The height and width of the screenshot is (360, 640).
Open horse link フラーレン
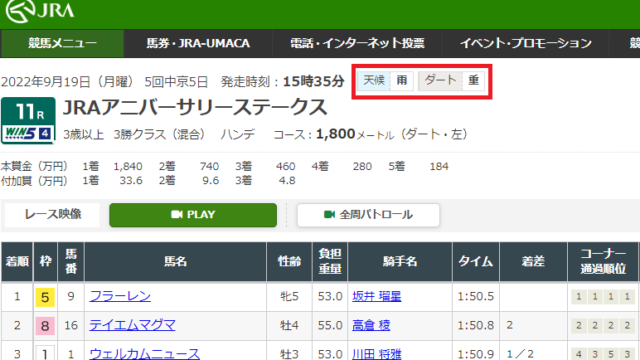point(120,296)
